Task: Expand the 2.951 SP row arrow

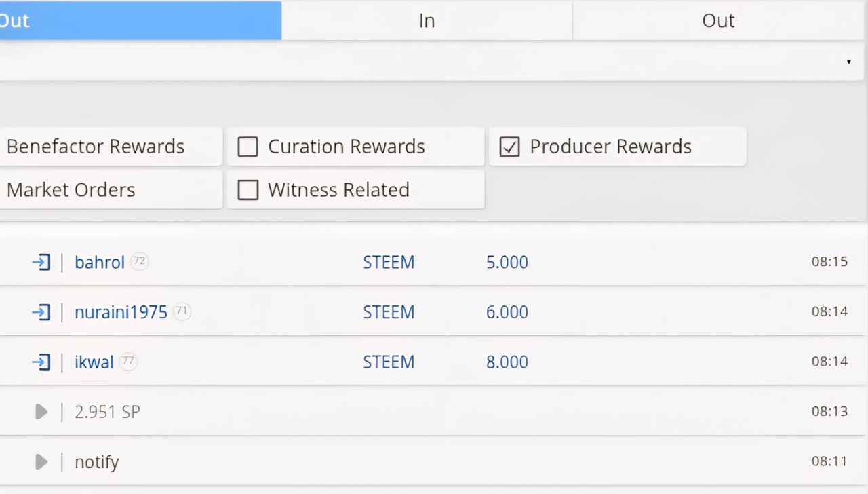Action: (41, 411)
